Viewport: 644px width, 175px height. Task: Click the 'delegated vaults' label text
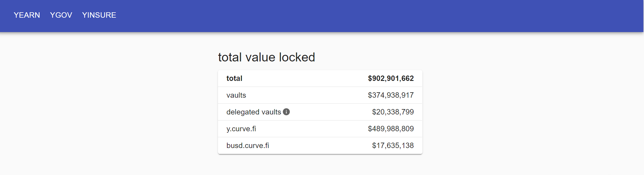click(x=253, y=112)
